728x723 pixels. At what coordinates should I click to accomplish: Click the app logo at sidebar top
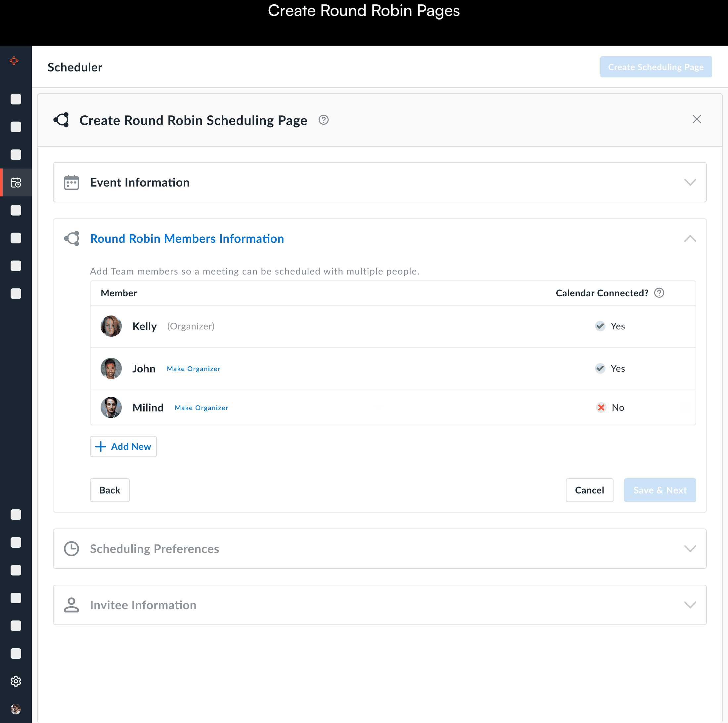pyautogui.click(x=14, y=61)
